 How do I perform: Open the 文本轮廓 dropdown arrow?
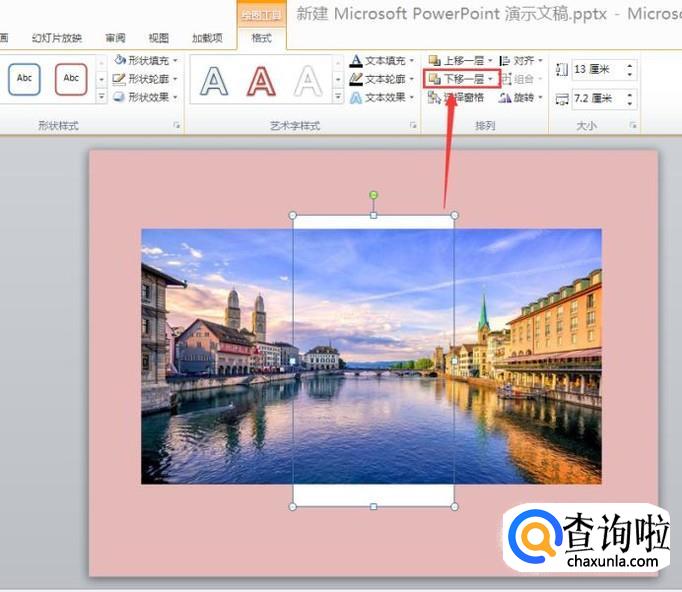click(x=411, y=79)
